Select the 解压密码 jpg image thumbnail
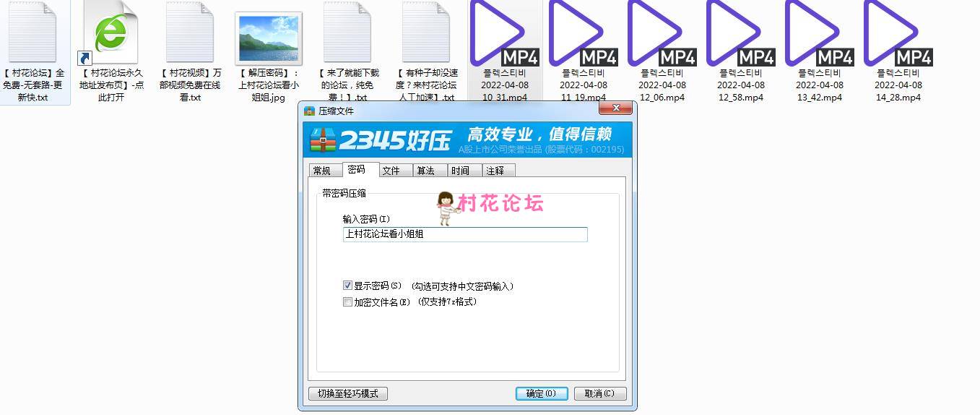This screenshot has width=980, height=415. (269, 38)
